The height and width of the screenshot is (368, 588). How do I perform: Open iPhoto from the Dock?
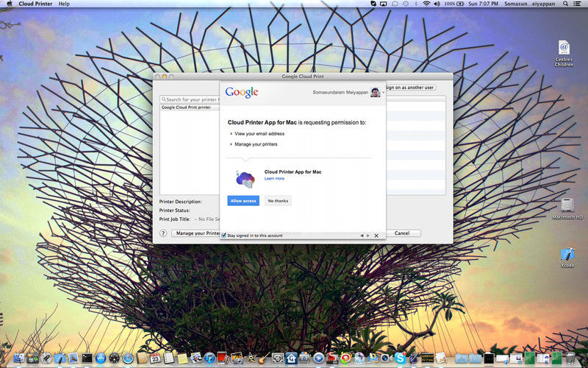(237, 358)
